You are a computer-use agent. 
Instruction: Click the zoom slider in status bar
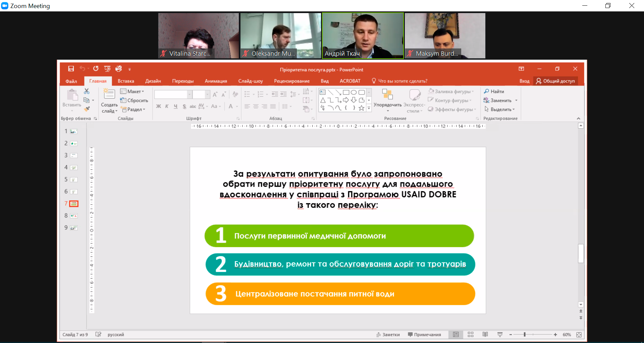(525, 335)
